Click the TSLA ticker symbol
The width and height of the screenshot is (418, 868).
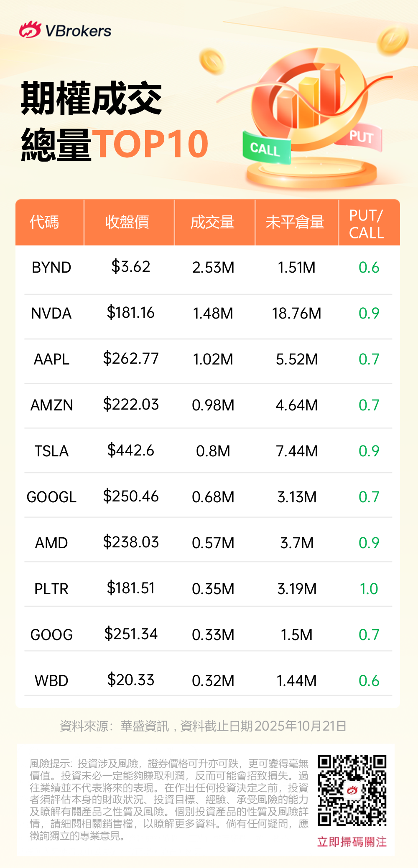pos(51,451)
